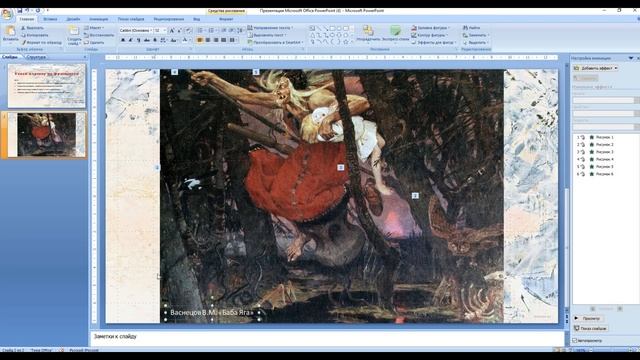
Task: Decrease font size with the small A icon
Action: coord(180,31)
